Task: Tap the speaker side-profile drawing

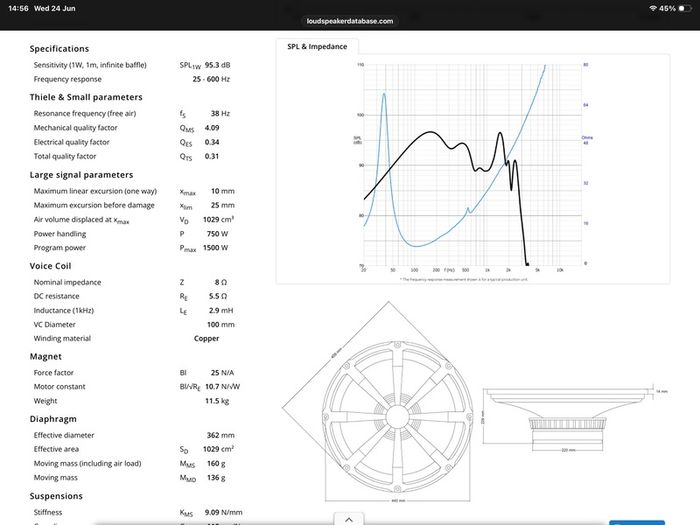Action: [x=575, y=417]
